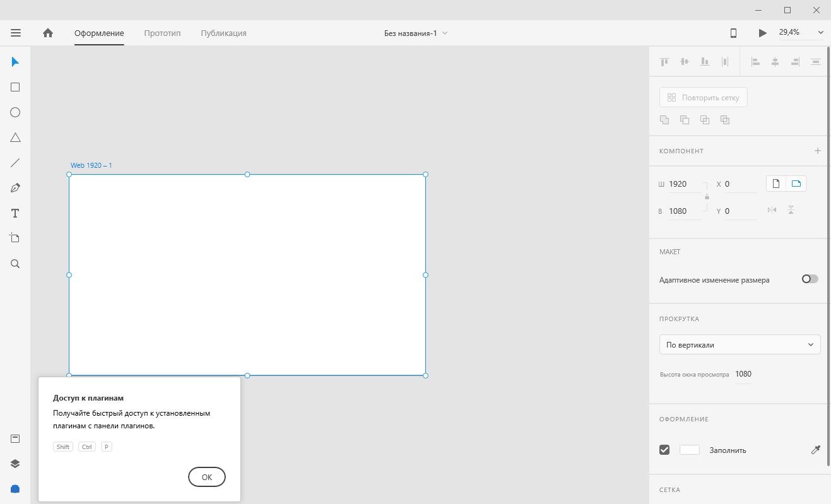Click OK in the plugins access popup
Screen dimensions: 831x504
point(206,477)
